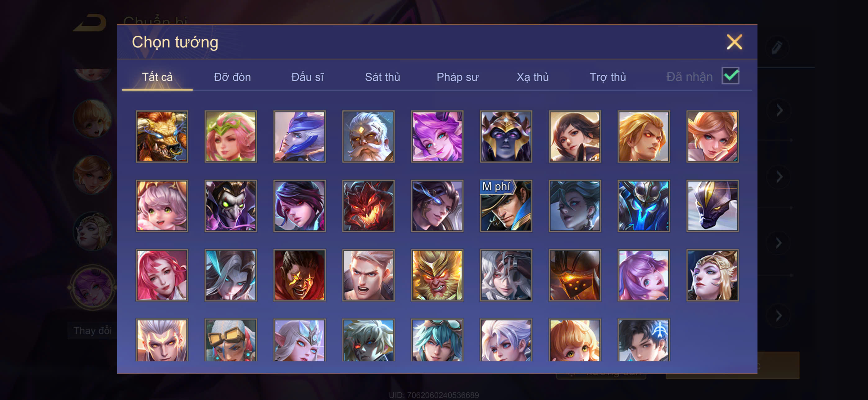Toggle the 'Đã nhận' checkbox
This screenshot has height=400, width=868.
click(x=730, y=76)
